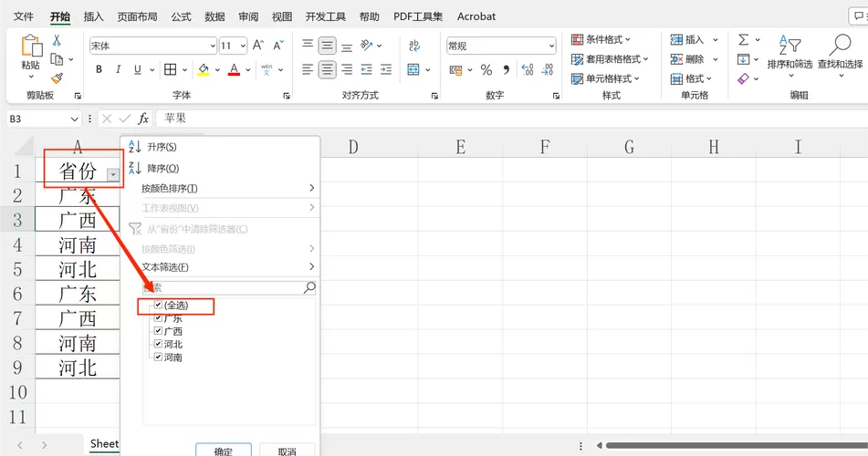Increase the indent
Image resolution: width=868 pixels, height=456 pixels.
point(386,69)
